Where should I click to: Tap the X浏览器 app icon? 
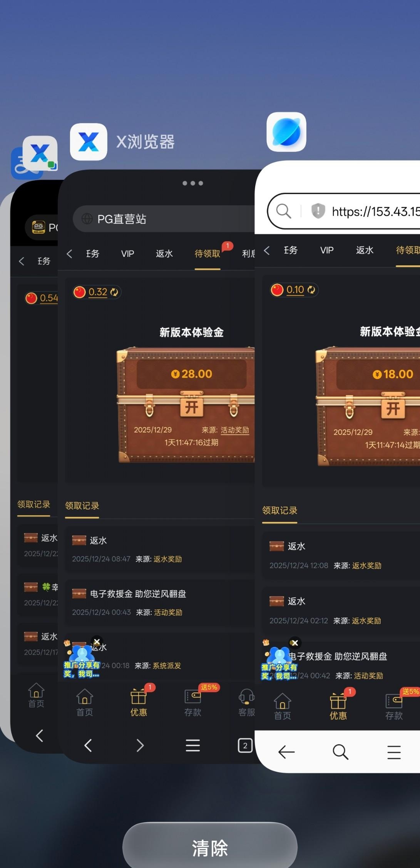89,142
